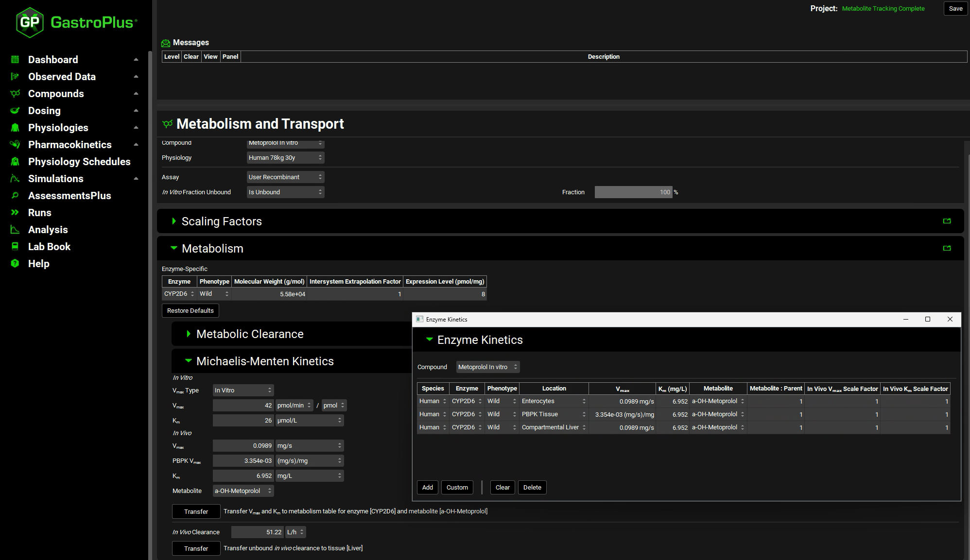This screenshot has height=560, width=970.
Task: Click the Restore Defaults button
Action: pos(190,311)
